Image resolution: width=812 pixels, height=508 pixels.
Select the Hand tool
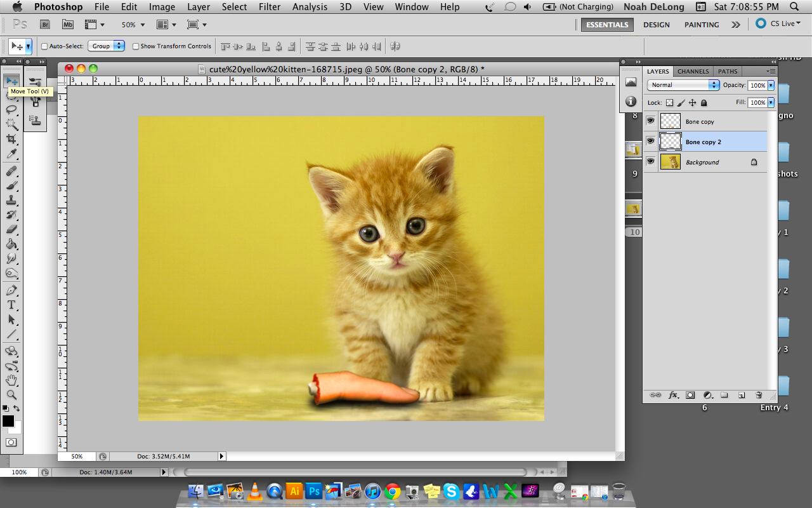pos(11,380)
